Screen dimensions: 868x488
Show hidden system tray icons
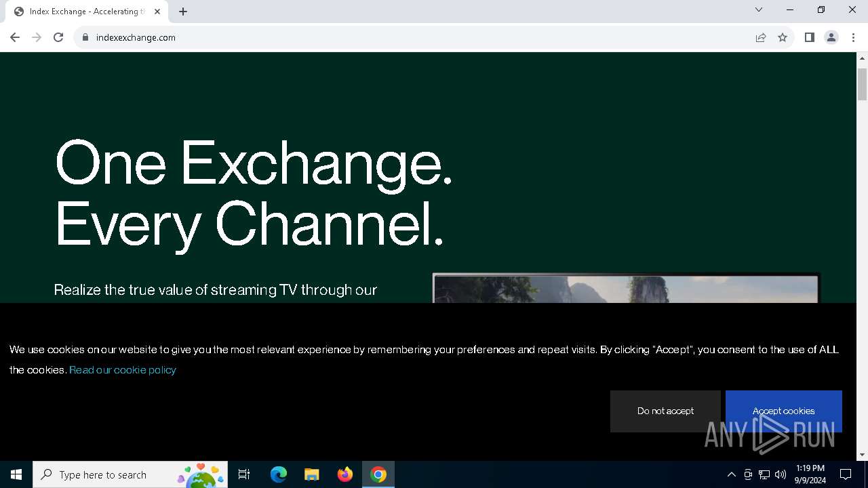coord(731,474)
